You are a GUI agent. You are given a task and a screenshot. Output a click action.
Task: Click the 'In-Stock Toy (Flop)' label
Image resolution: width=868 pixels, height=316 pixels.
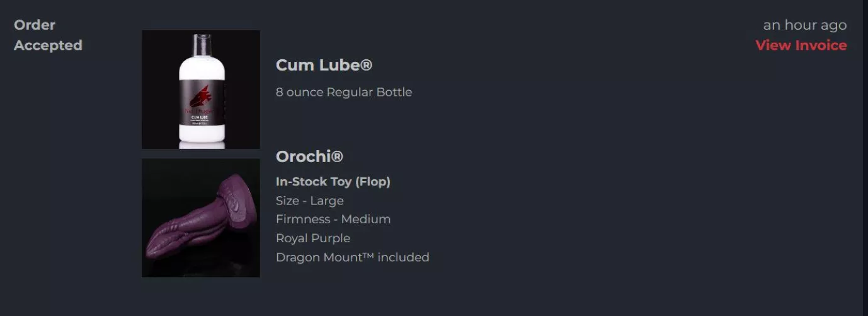(x=333, y=182)
